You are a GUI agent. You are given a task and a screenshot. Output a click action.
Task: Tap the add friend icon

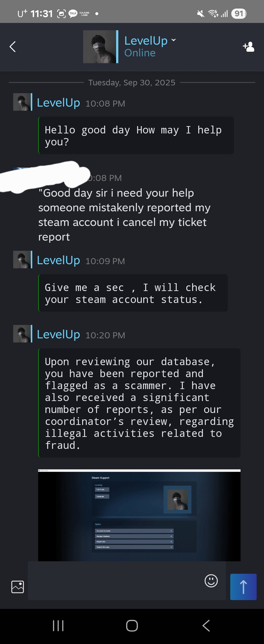tap(248, 47)
